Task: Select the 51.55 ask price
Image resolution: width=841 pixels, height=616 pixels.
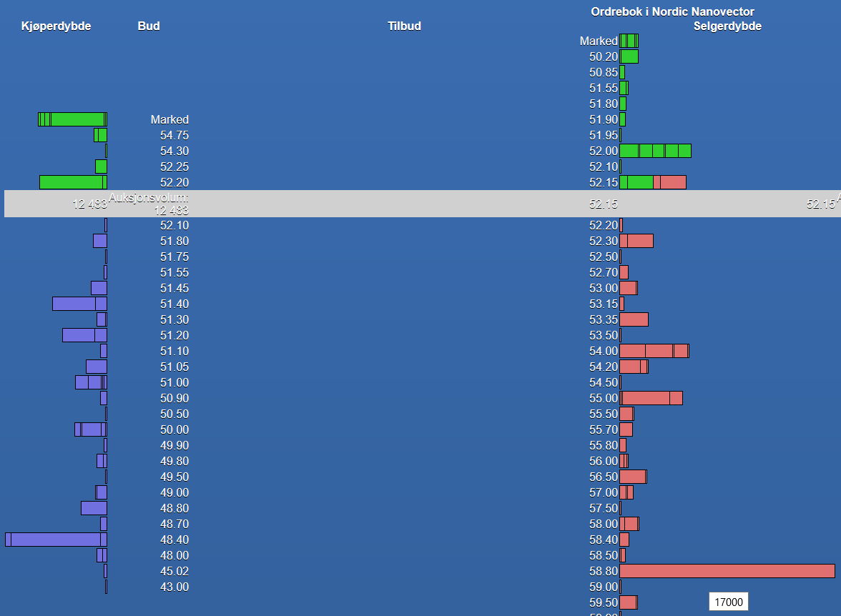Action: [604, 88]
